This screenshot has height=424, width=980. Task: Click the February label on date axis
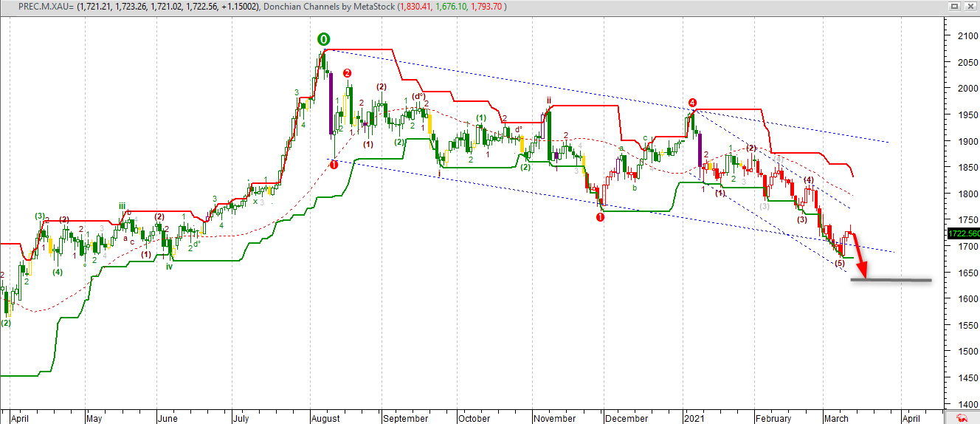point(773,418)
